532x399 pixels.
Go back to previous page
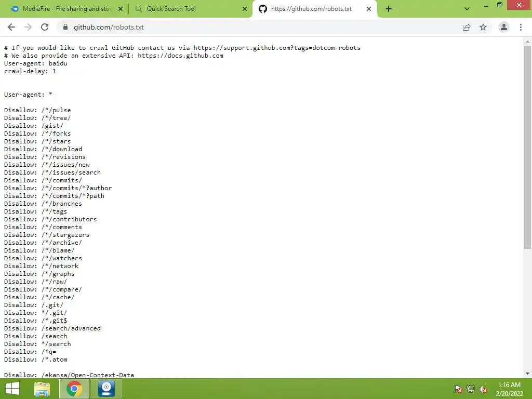11,27
